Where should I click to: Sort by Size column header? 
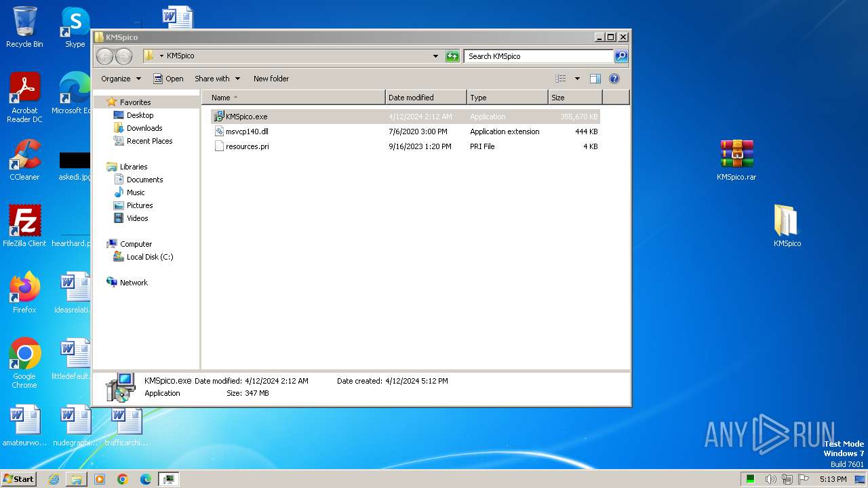(x=575, y=98)
